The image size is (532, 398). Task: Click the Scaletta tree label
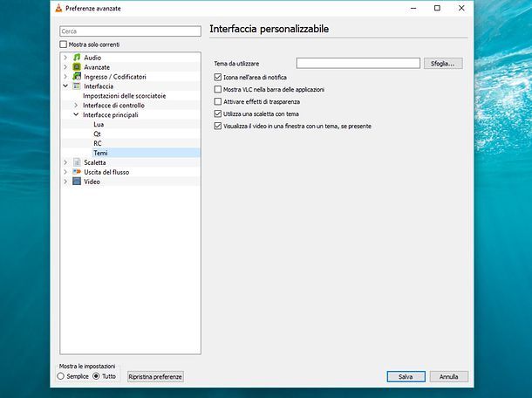95,162
